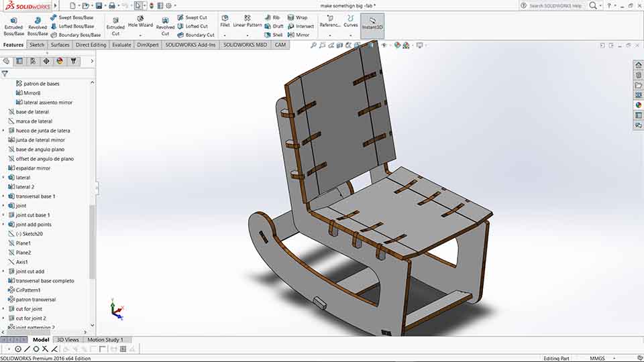Screen dimensions: 644x362
Task: Open the Evaluate ribbon tab
Action: [x=121, y=45]
